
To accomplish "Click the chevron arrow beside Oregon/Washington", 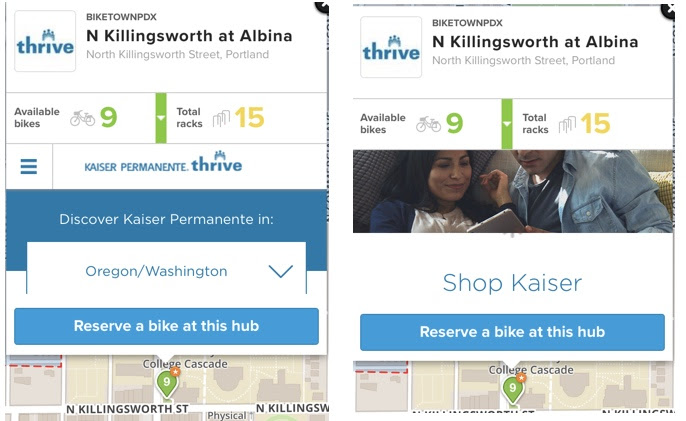I will pyautogui.click(x=280, y=271).
